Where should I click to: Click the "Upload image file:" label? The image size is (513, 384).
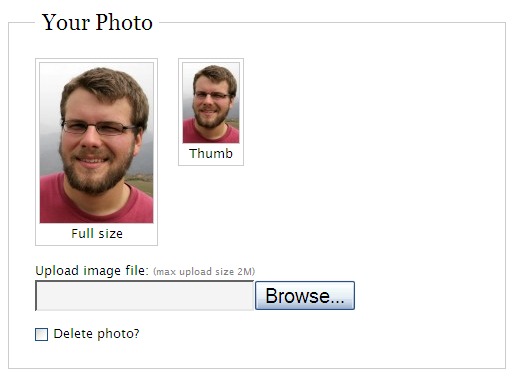[x=92, y=271]
